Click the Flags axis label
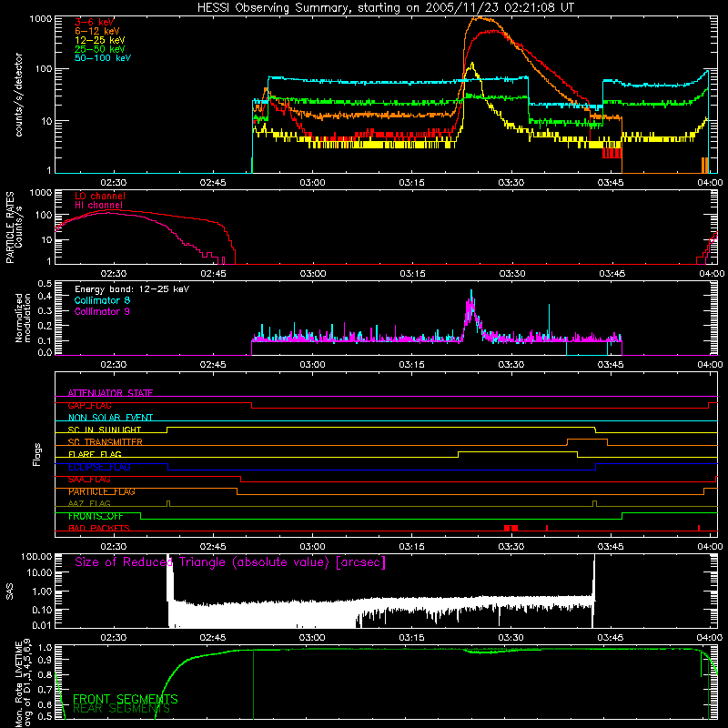Viewport: 728px width, 728px height. pos(37,454)
